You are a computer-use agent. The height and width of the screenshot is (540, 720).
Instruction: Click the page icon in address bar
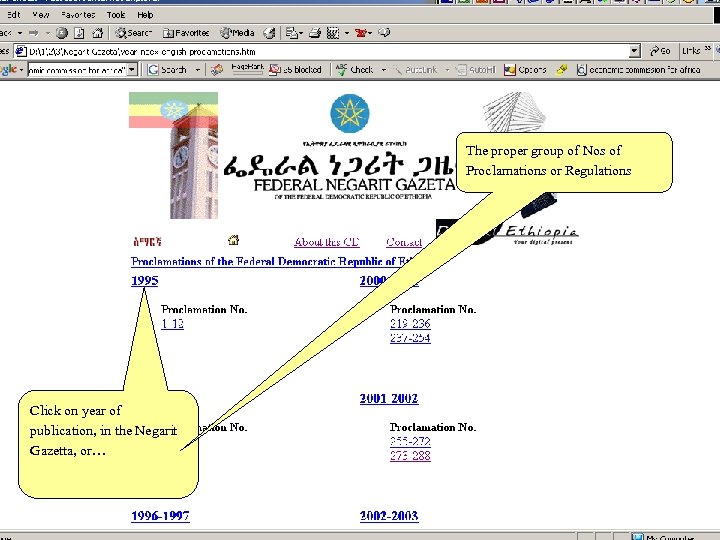(21, 51)
